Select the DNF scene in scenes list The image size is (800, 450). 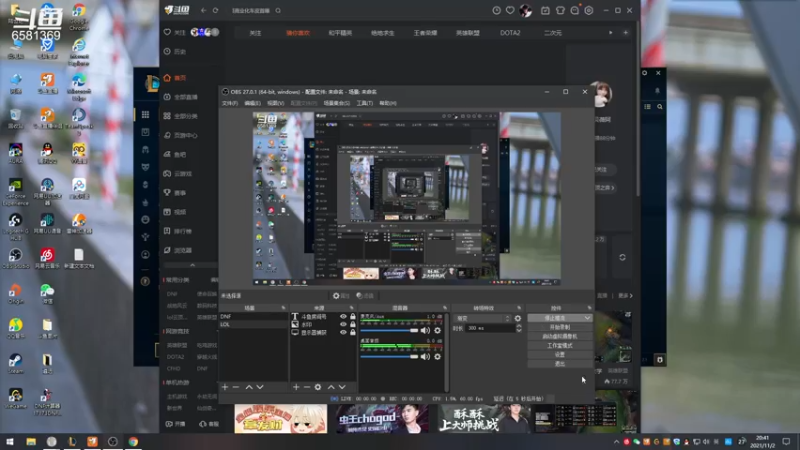point(254,317)
